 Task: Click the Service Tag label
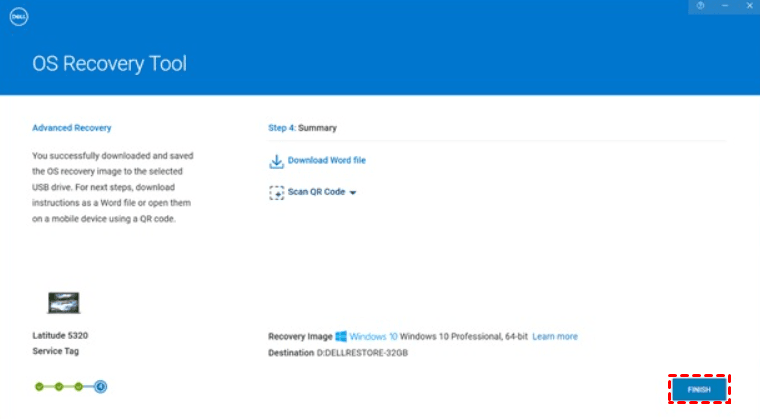coord(55,351)
